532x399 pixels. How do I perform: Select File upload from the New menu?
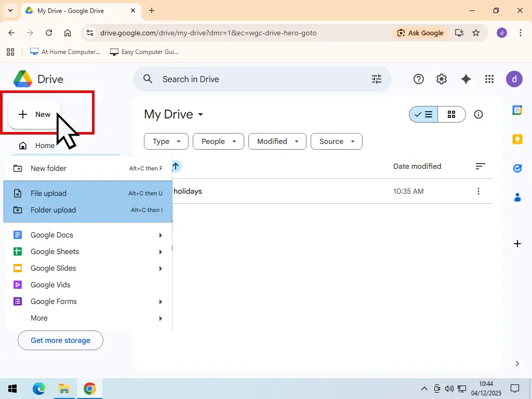click(x=48, y=193)
